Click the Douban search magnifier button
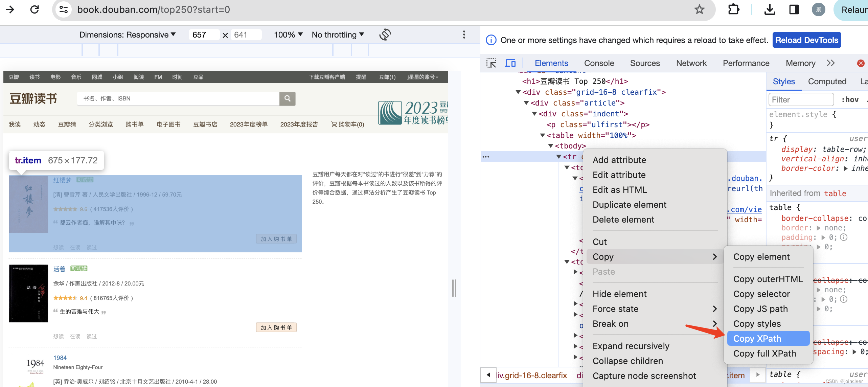 pyautogui.click(x=288, y=98)
